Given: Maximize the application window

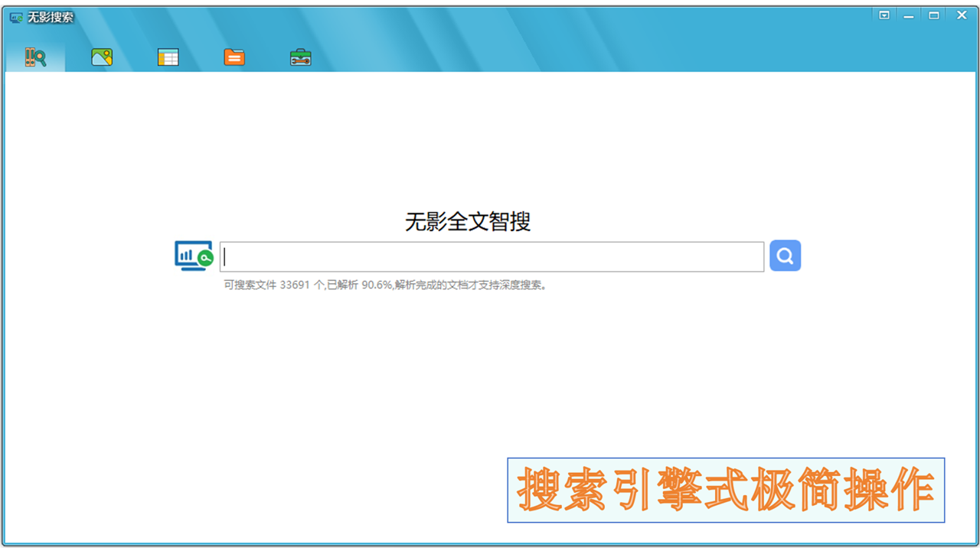Looking at the screenshot, I should [935, 14].
